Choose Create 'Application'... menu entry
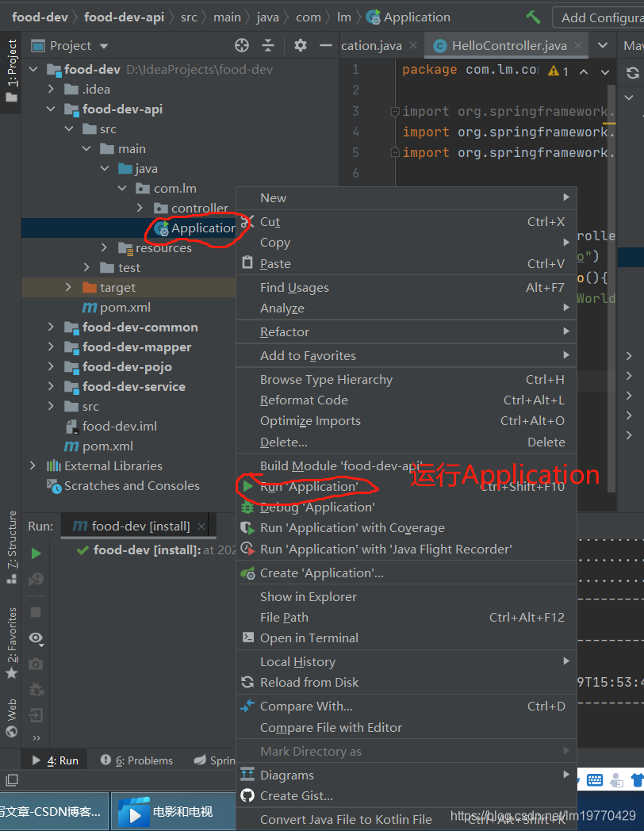The height and width of the screenshot is (831, 644). click(406, 573)
